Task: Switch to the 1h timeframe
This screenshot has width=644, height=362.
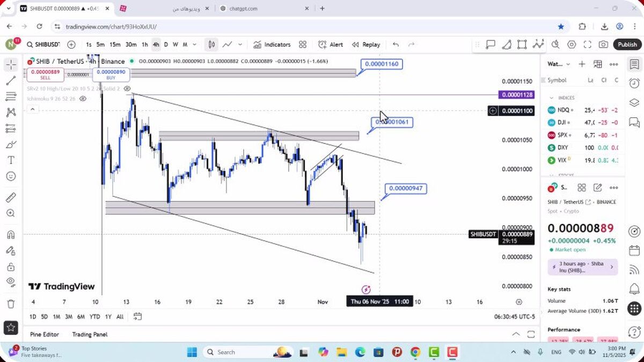Action: 144,45
